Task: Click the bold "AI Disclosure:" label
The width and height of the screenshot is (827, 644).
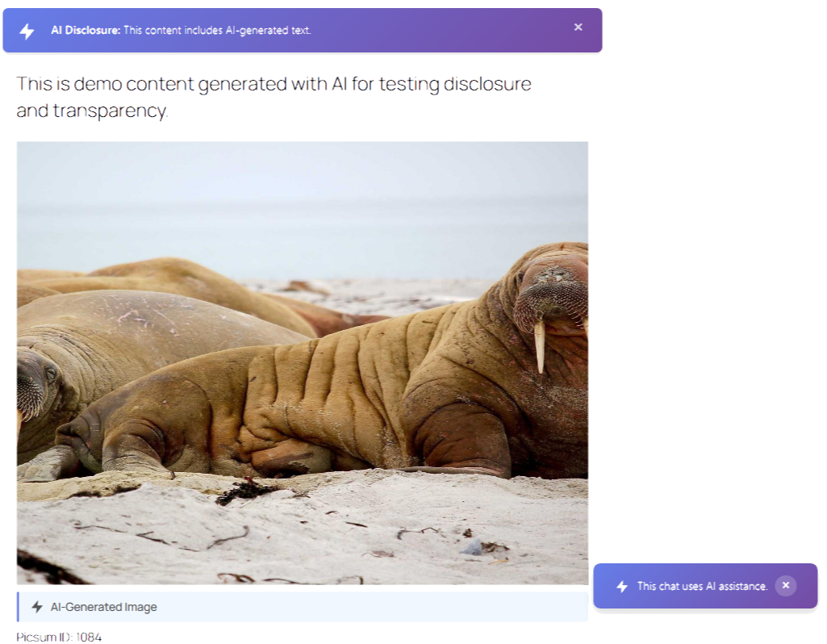Action: (86, 31)
